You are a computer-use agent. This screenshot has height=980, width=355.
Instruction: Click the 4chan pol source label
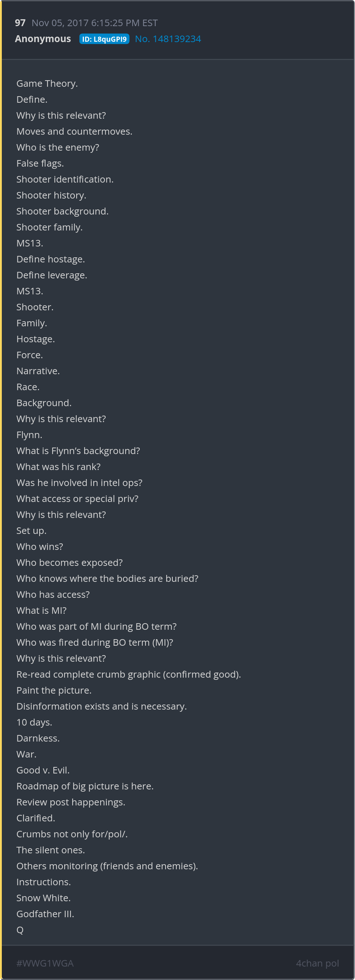pos(317,963)
